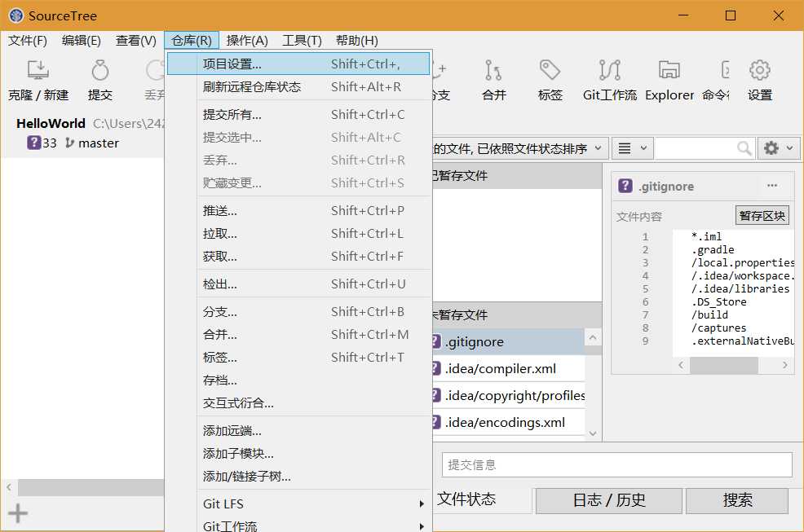
Task: Click the plus icon to add repository
Action: (18, 513)
